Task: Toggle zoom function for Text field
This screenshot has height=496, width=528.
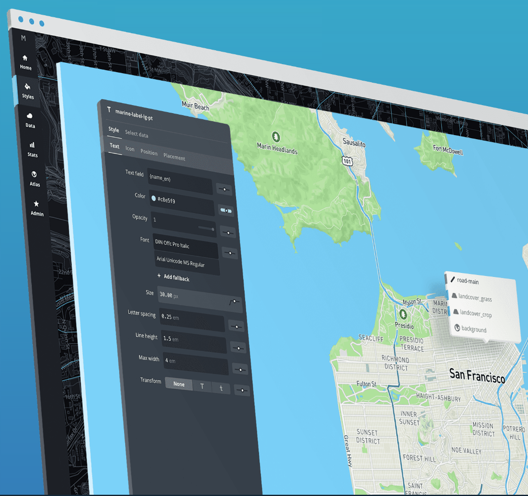Action: tap(224, 189)
